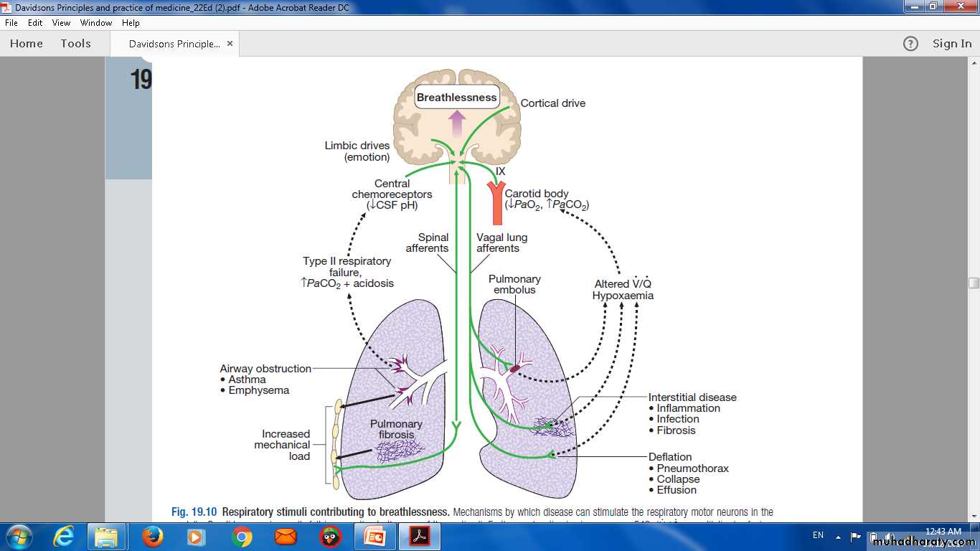Screen dimensions: 980x551
Task: Open Internet Explorer from the taskbar
Action: 65,536
